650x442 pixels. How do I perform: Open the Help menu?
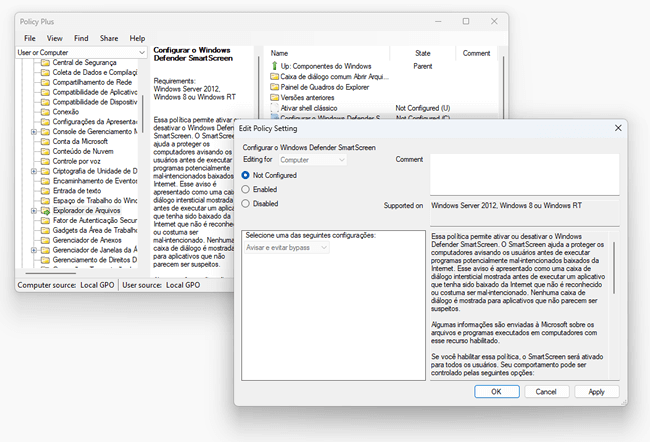click(x=137, y=38)
